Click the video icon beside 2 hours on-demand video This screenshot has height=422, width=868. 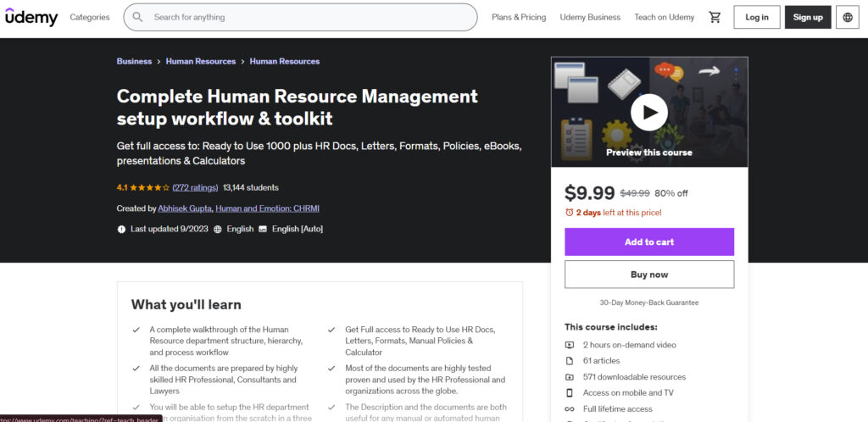[569, 345]
